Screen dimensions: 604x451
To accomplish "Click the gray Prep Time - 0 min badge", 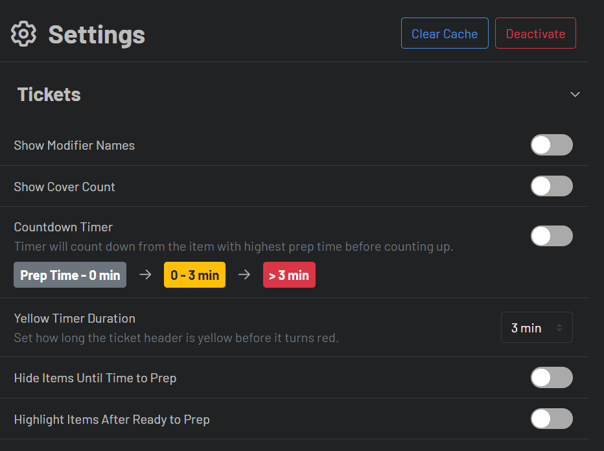I will (x=70, y=275).
